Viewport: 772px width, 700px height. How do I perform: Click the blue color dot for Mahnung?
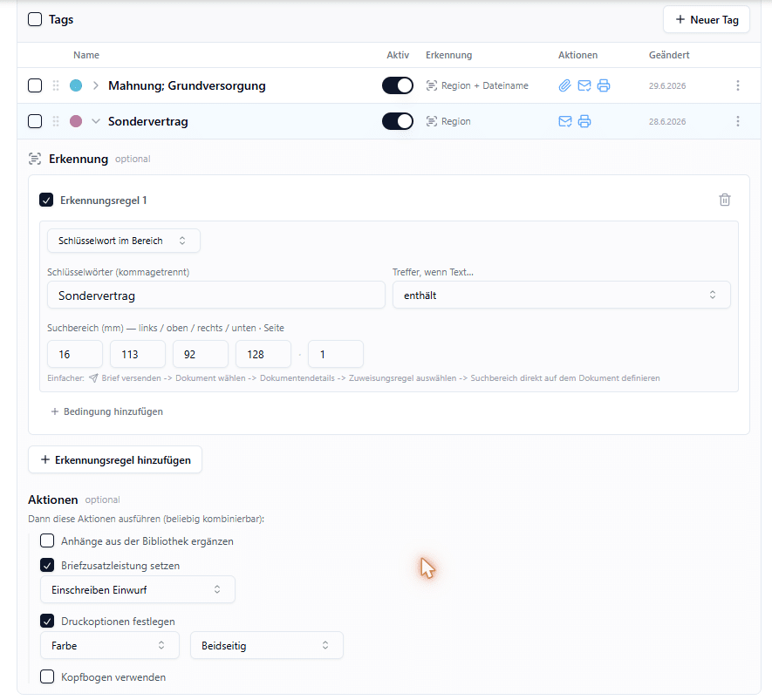[76, 85]
